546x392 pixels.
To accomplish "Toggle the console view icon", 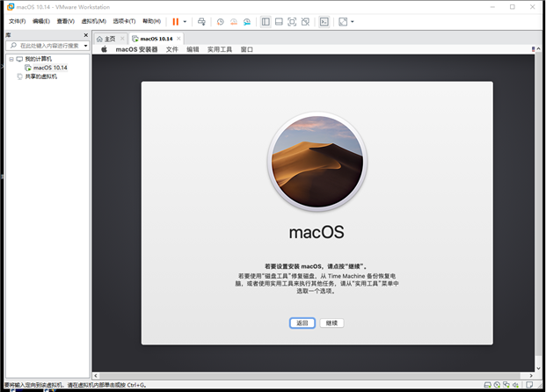I will pos(324,22).
